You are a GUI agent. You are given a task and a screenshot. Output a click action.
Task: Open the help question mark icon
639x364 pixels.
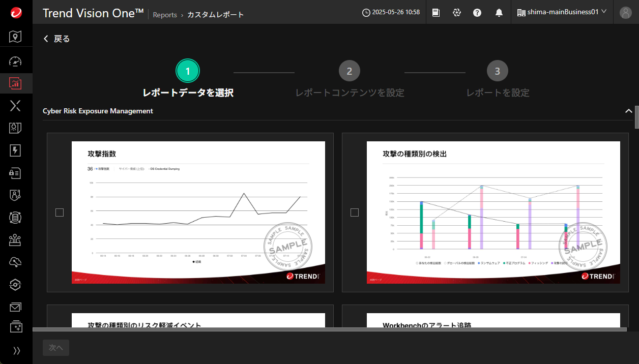477,13
